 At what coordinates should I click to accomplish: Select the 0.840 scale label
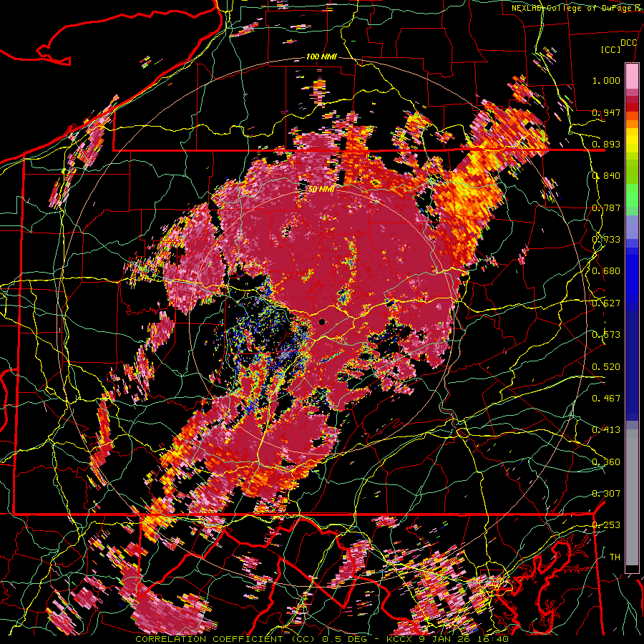(x=606, y=176)
